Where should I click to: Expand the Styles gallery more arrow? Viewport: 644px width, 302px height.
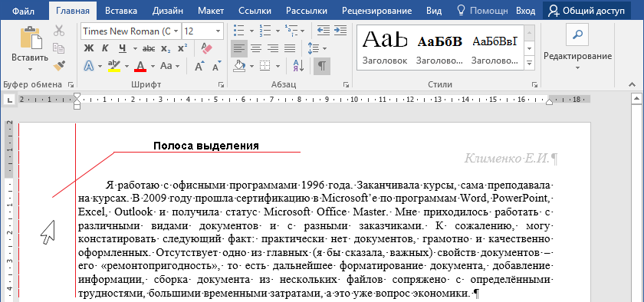pos(530,63)
